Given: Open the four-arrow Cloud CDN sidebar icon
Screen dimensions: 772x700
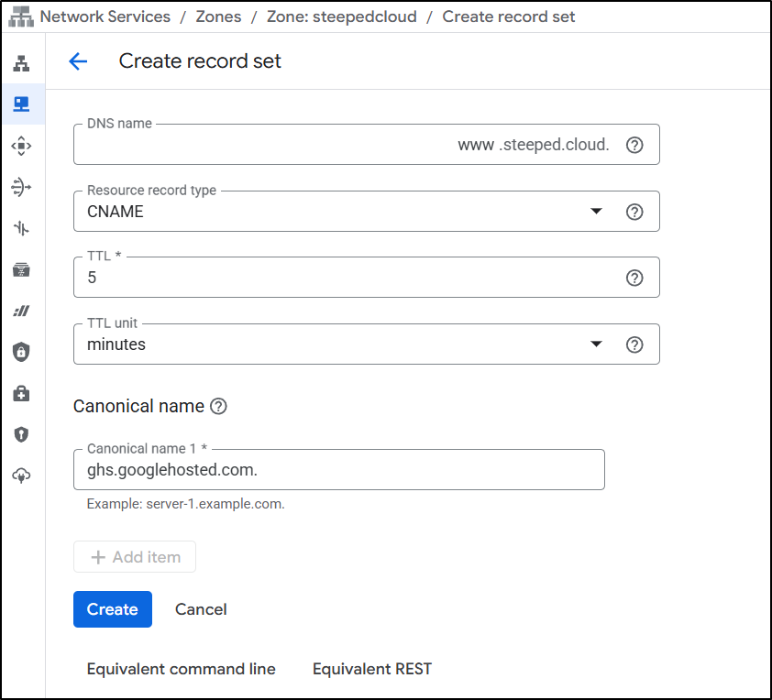Looking at the screenshot, I should click(22, 146).
